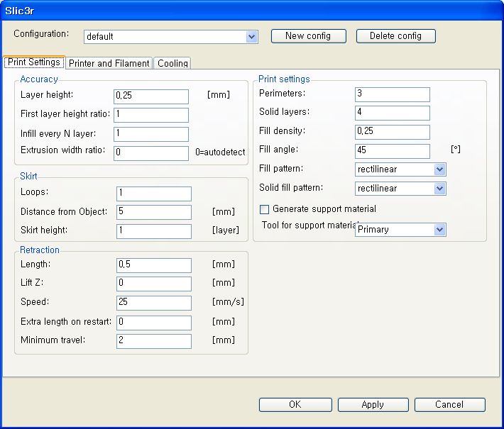Focus the Extrusion width ratio field
504x429 pixels.
click(150, 152)
